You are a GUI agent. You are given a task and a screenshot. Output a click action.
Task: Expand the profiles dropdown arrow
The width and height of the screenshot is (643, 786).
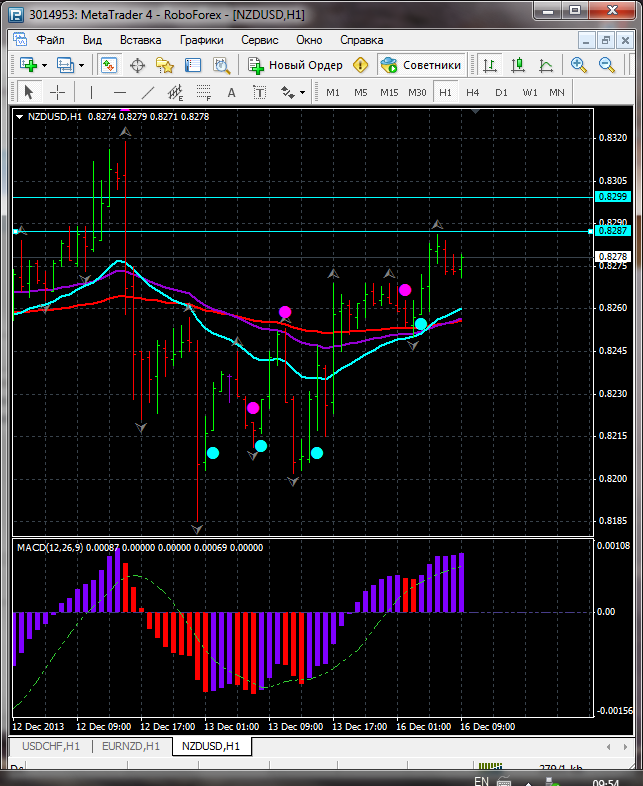click(82, 65)
